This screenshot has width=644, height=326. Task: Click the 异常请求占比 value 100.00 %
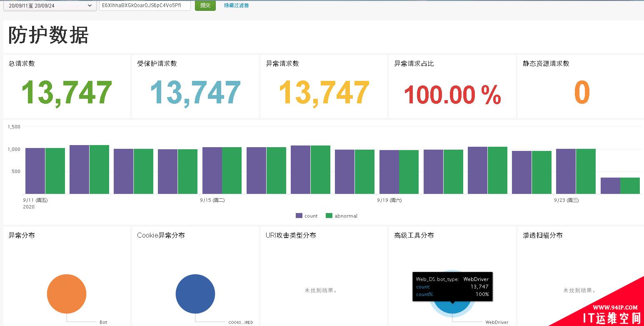click(452, 95)
